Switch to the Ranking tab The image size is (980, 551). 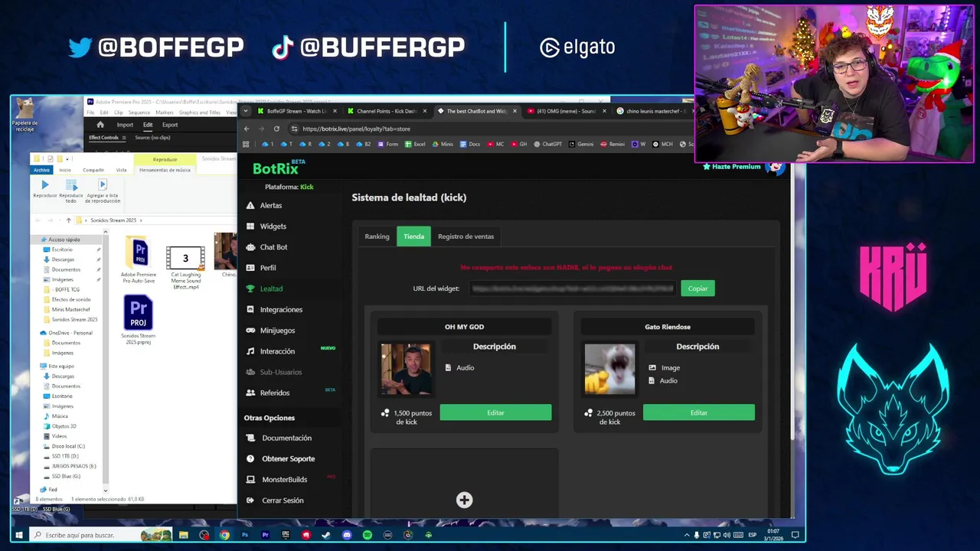(x=377, y=236)
